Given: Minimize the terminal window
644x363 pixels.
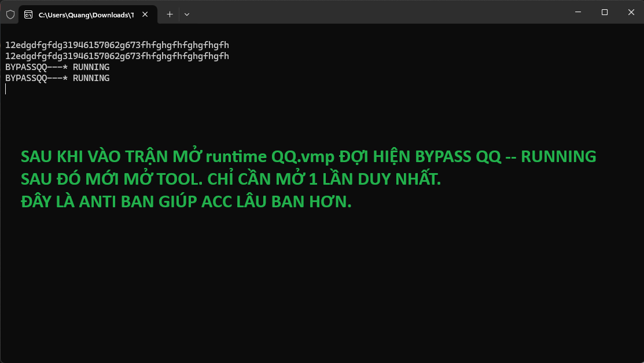Looking at the screenshot, I should (578, 12).
